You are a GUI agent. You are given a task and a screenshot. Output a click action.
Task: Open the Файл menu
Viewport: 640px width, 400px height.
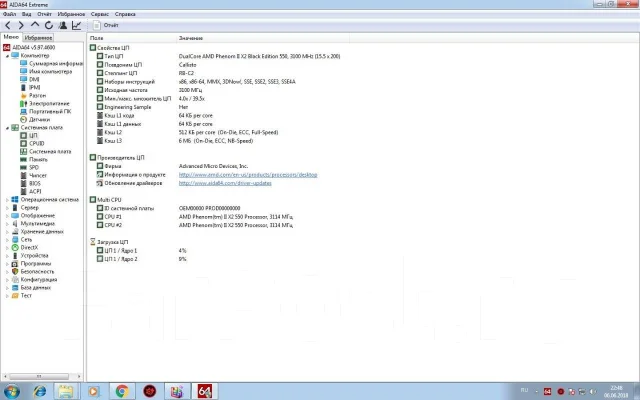tap(9, 14)
